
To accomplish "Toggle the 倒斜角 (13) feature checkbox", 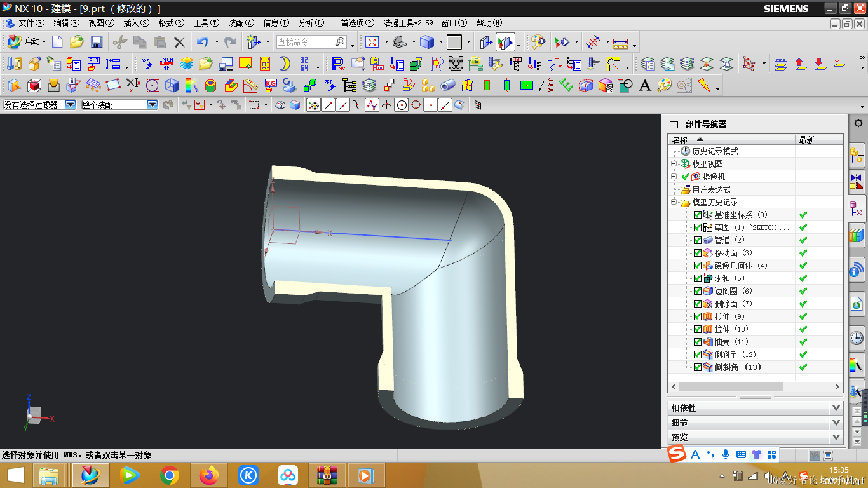I will click(x=698, y=367).
